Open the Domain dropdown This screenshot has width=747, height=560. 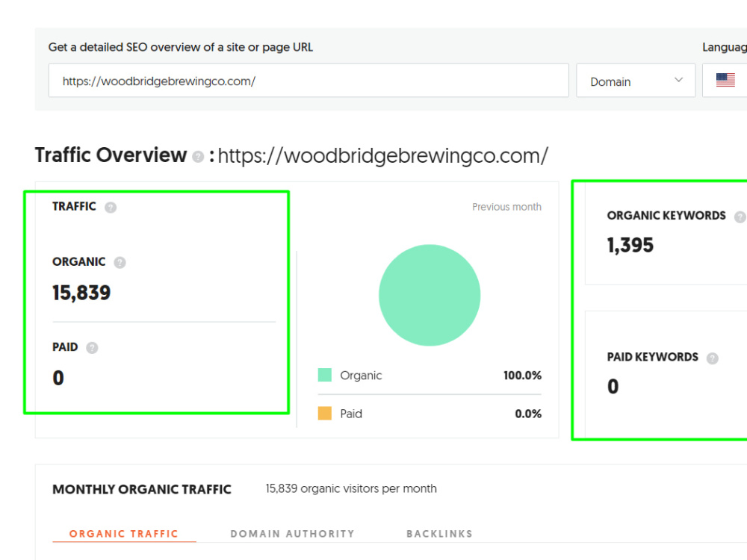tap(636, 81)
